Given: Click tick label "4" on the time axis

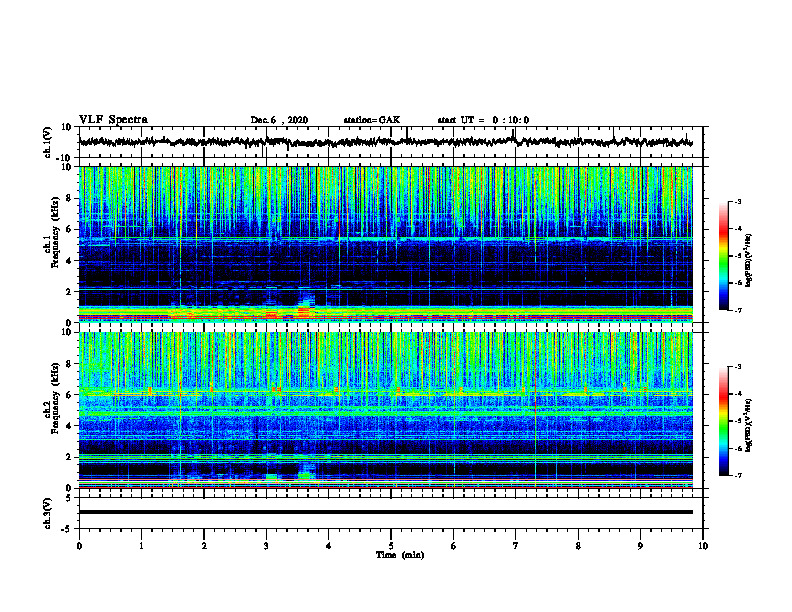Looking at the screenshot, I should click(x=328, y=546).
